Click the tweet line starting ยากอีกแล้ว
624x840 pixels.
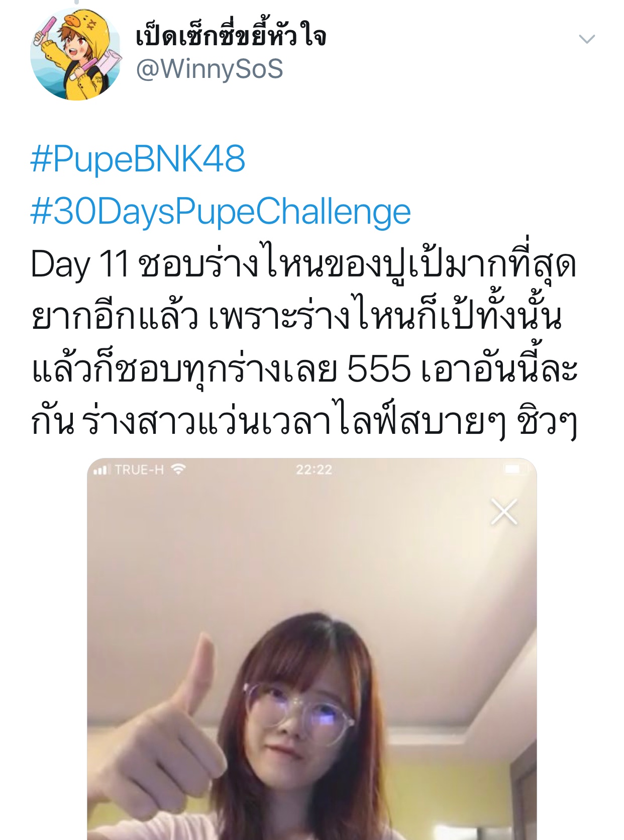[296, 317]
